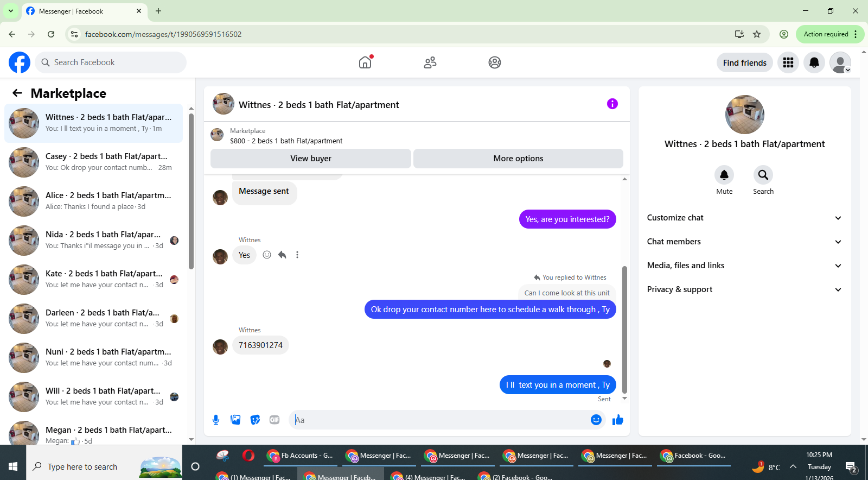The image size is (868, 480).
Task: Switch to the Messenger | Facebook browser tab
Action: (84, 11)
